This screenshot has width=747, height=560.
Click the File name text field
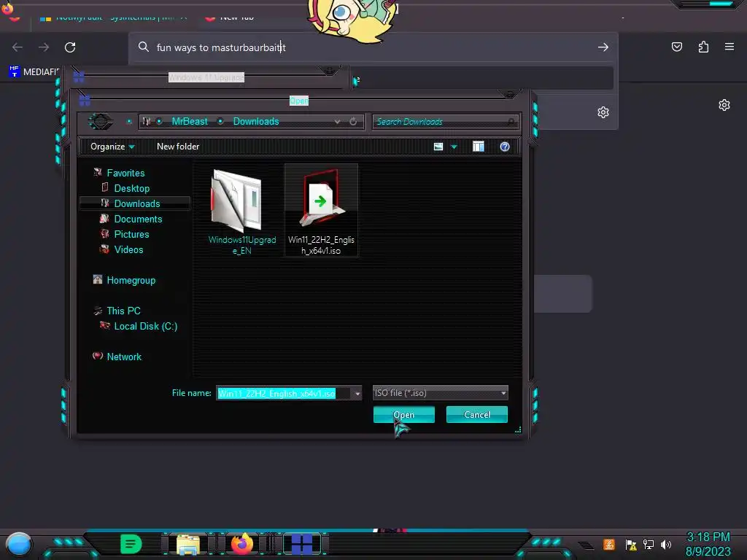(x=284, y=393)
